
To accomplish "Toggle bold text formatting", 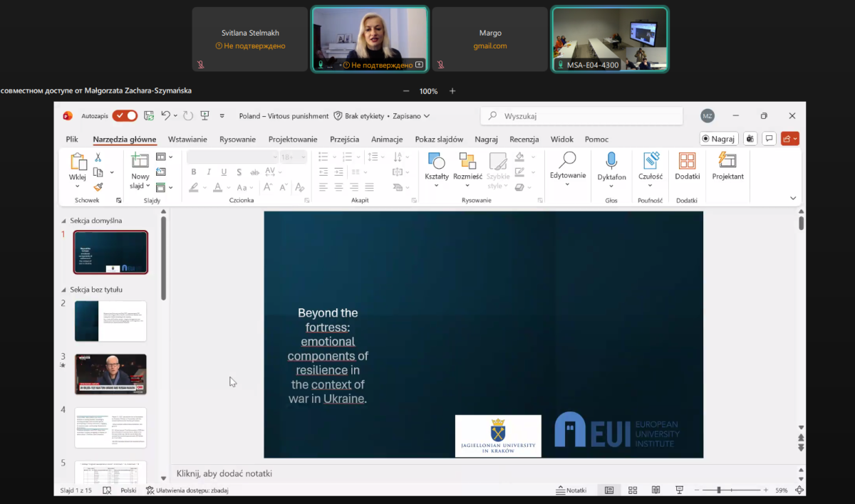I will (x=194, y=172).
